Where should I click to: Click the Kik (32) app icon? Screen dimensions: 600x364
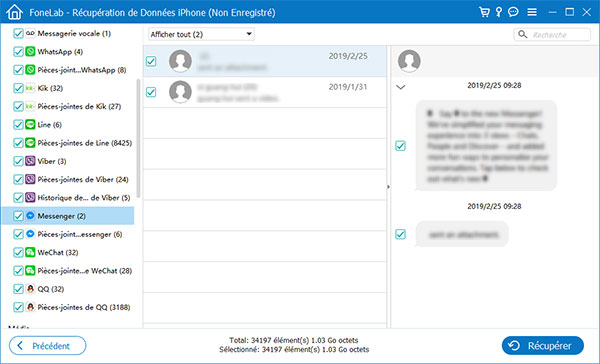(30, 88)
